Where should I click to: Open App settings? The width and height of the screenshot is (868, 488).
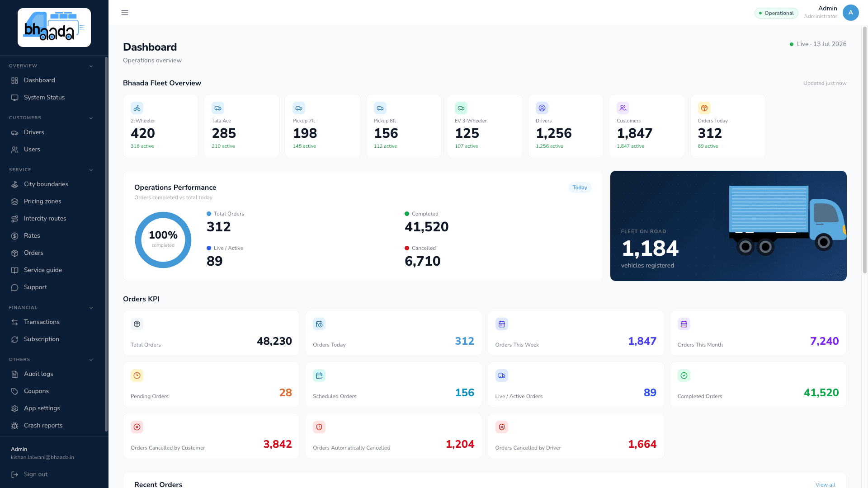coord(52,408)
